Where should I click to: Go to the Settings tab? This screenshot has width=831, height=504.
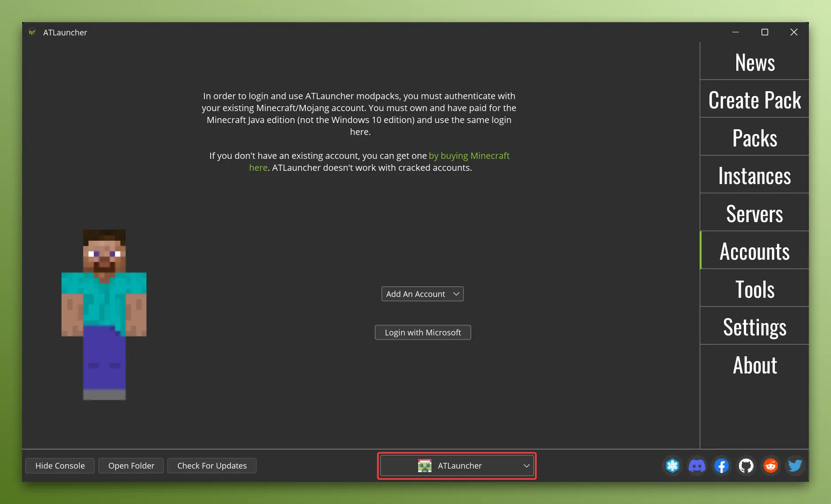point(754,327)
